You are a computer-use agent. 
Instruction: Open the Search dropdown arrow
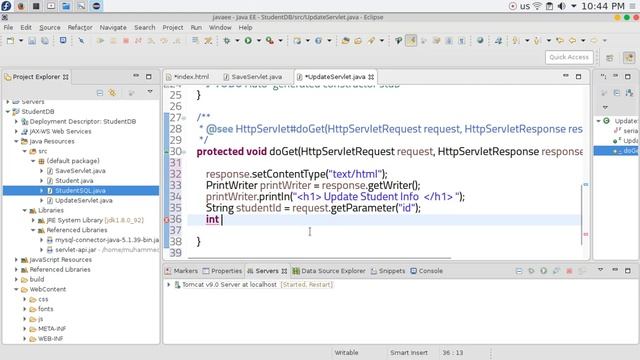coord(382,41)
